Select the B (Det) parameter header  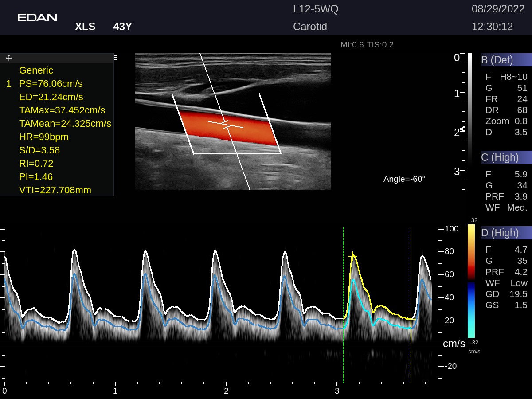click(x=506, y=60)
